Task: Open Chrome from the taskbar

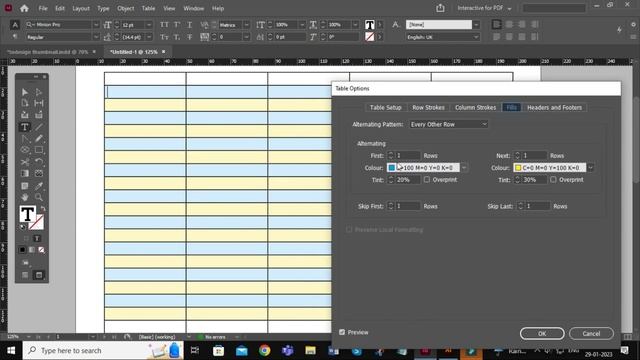Action: pyautogui.click(x=264, y=351)
